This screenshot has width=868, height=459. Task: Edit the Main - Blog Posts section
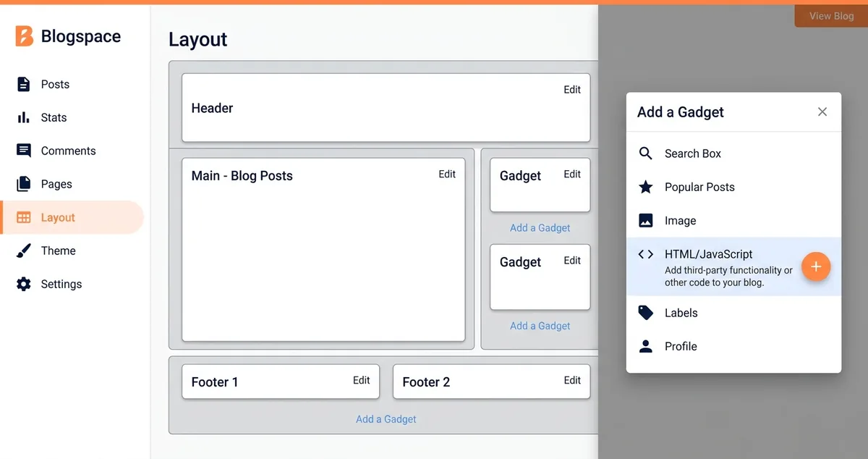tap(447, 174)
